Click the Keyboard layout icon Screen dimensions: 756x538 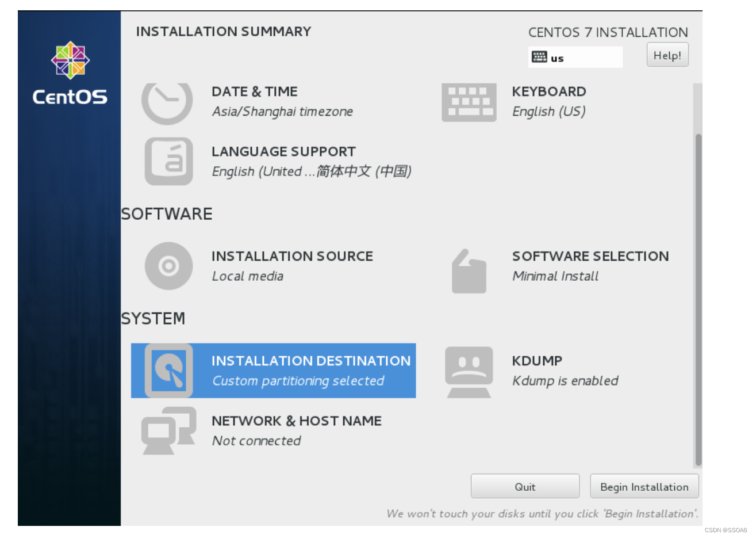point(469,102)
